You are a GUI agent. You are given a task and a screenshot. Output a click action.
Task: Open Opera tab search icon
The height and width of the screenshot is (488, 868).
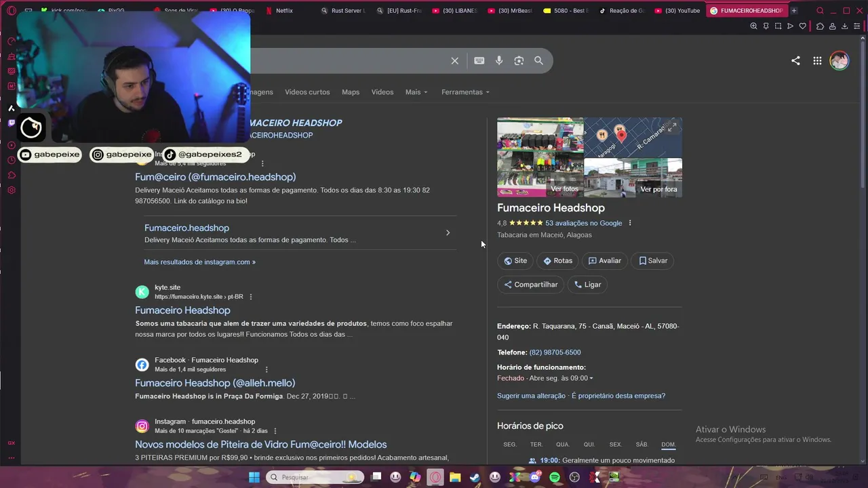tap(820, 10)
